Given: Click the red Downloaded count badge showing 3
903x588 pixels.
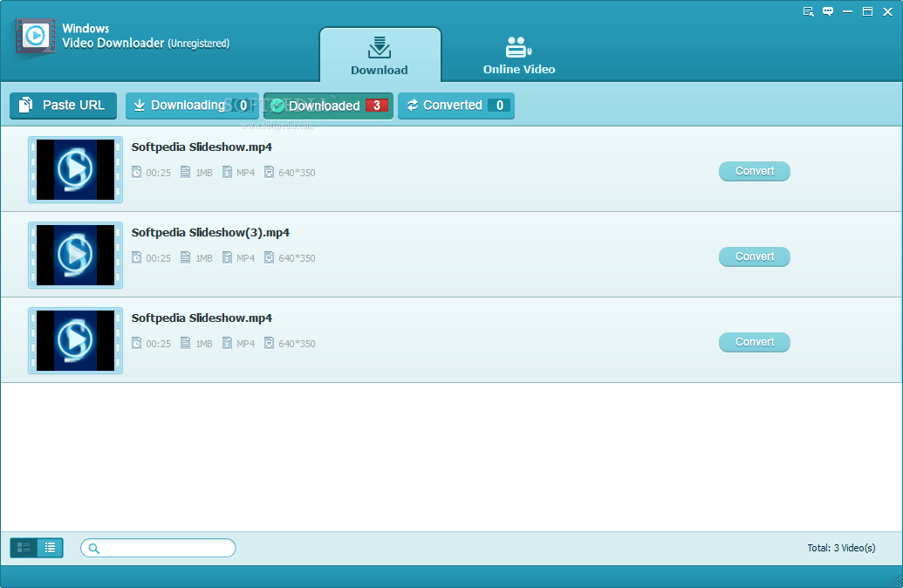Looking at the screenshot, I should 377,106.
